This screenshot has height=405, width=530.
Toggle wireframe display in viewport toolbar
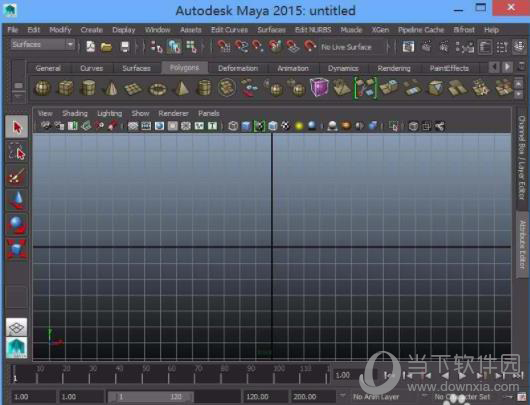tap(233, 126)
